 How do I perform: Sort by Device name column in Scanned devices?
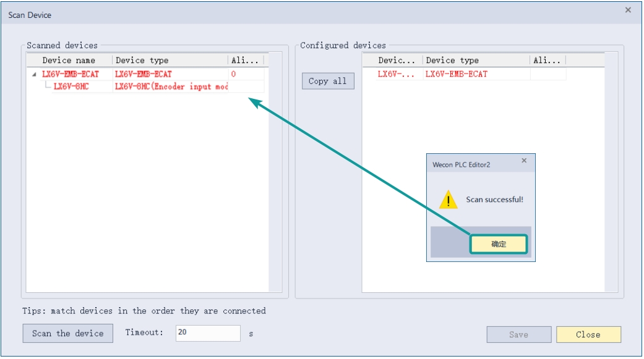[69, 61]
